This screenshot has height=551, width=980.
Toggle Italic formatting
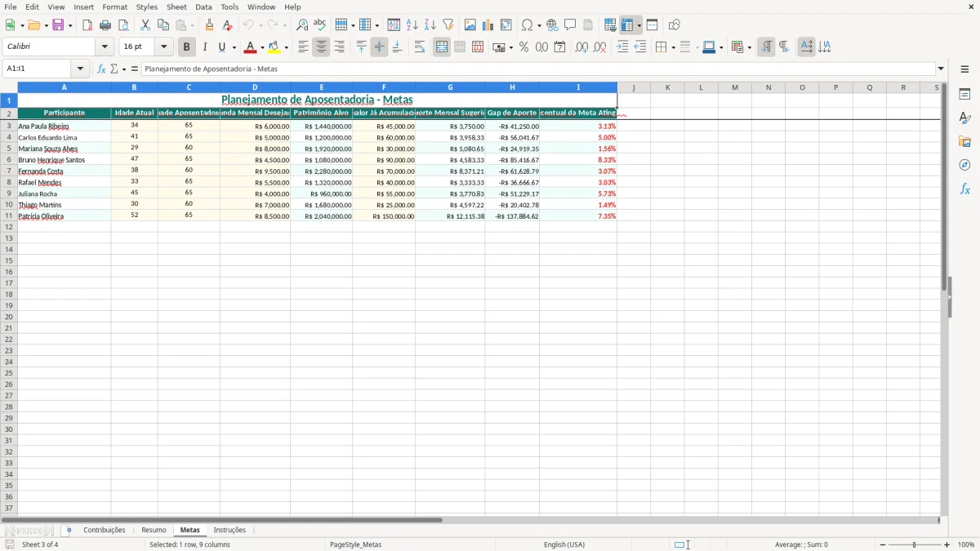[x=204, y=47]
